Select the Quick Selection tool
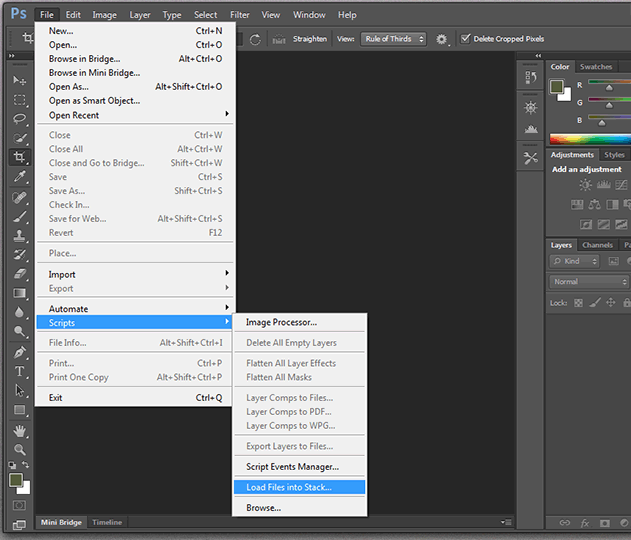The height and width of the screenshot is (540, 631). pos(19,138)
